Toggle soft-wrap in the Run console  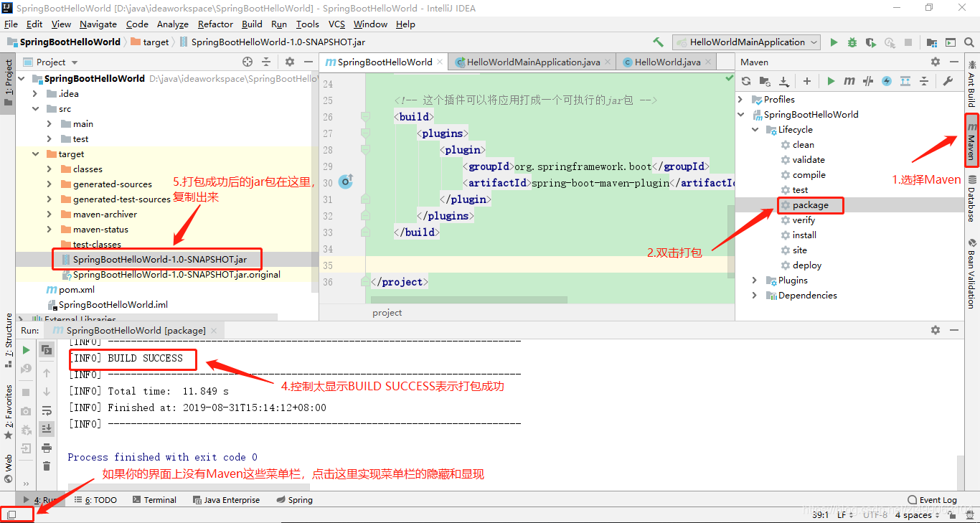[x=47, y=410]
